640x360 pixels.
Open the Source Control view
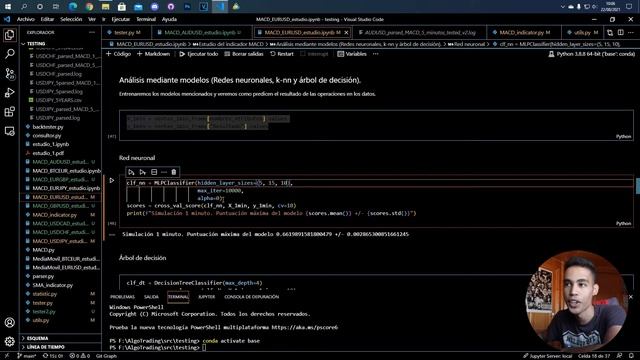tap(9, 73)
